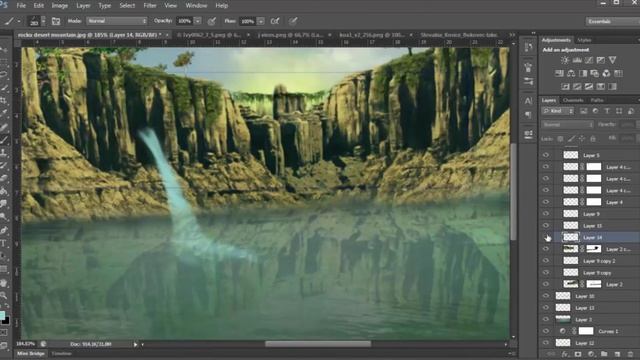640x360 pixels.
Task: Open the brush preset picker arrow
Action: pos(43,21)
